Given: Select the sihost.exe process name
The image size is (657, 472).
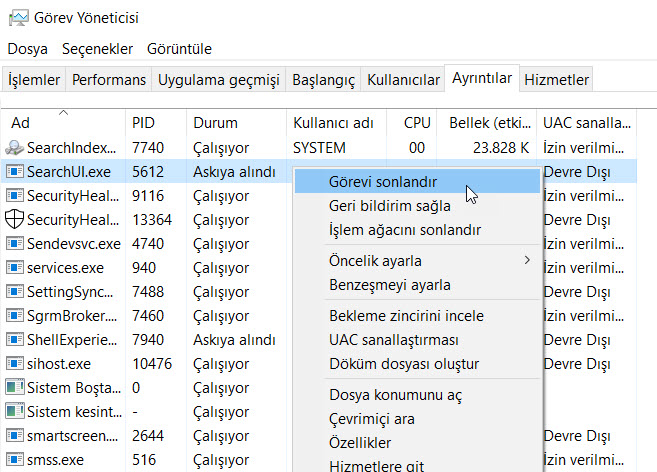Looking at the screenshot, I should pos(59,364).
